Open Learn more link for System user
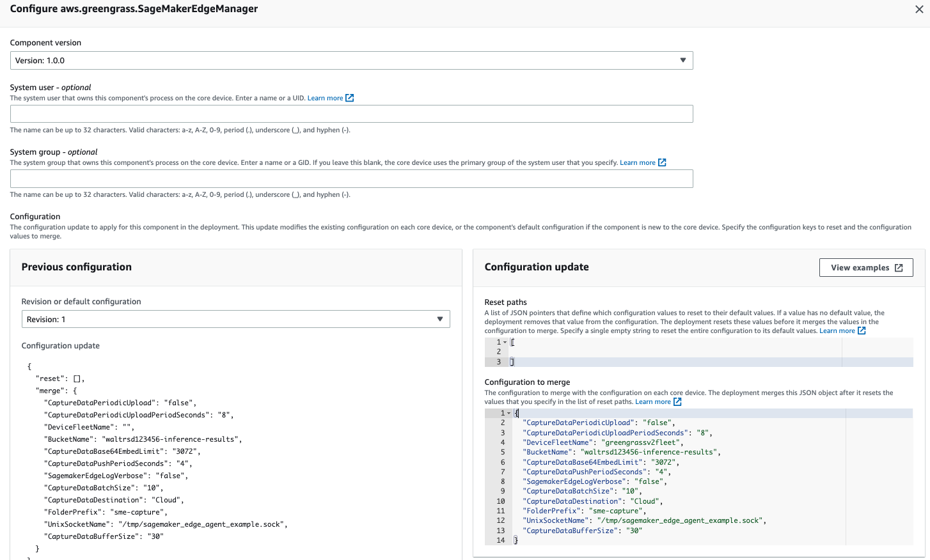 coord(325,98)
